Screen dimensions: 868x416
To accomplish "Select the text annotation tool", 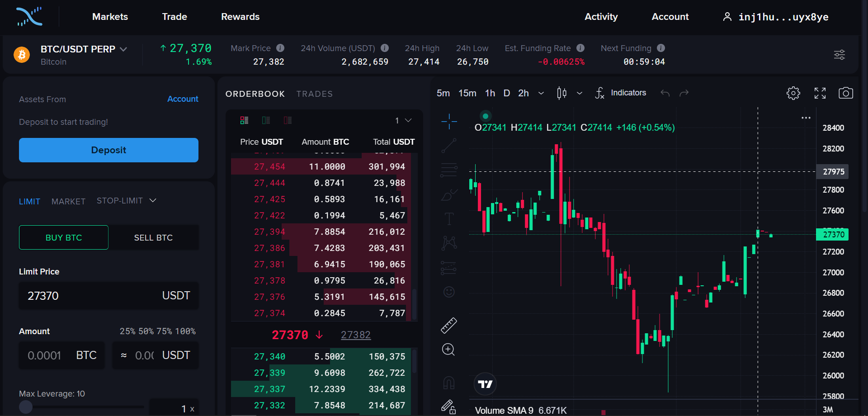I will 449,219.
